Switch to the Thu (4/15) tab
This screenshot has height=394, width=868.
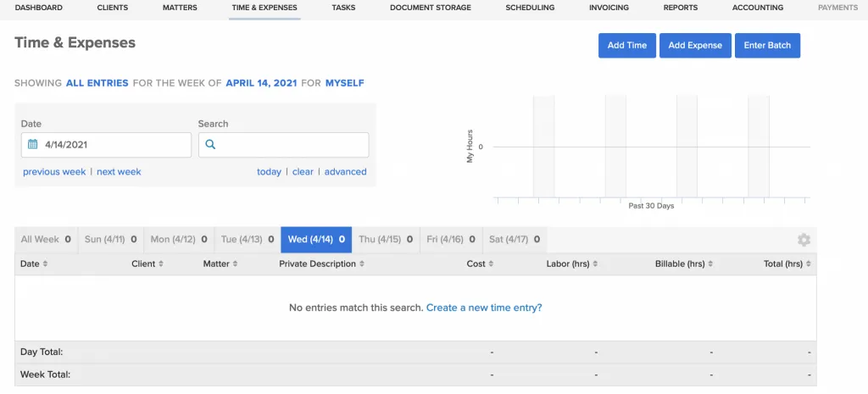(x=386, y=240)
